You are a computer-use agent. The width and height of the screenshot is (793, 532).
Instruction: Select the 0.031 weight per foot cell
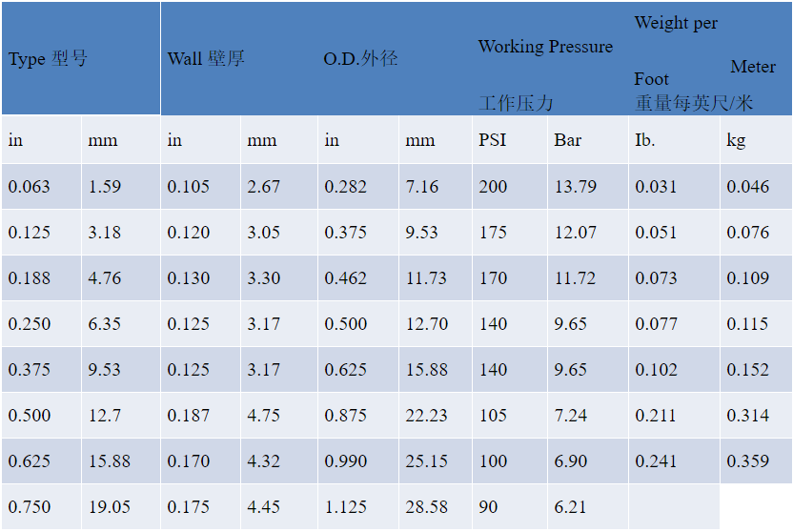click(656, 187)
